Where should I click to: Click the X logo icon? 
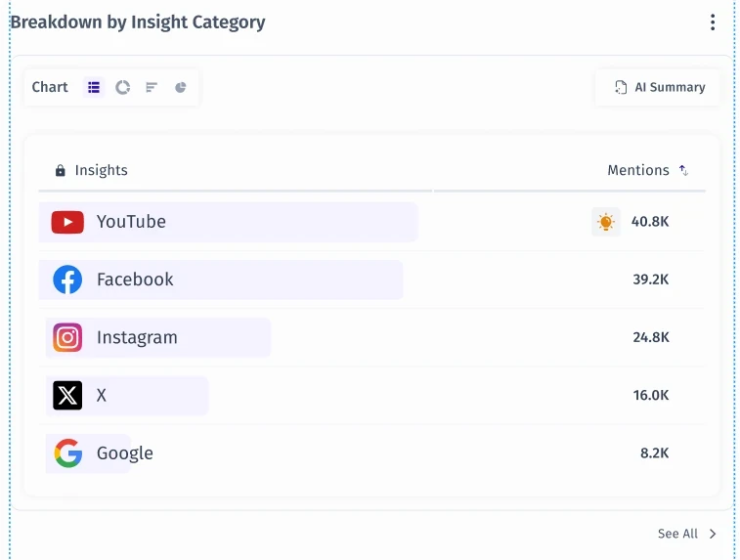pos(67,396)
